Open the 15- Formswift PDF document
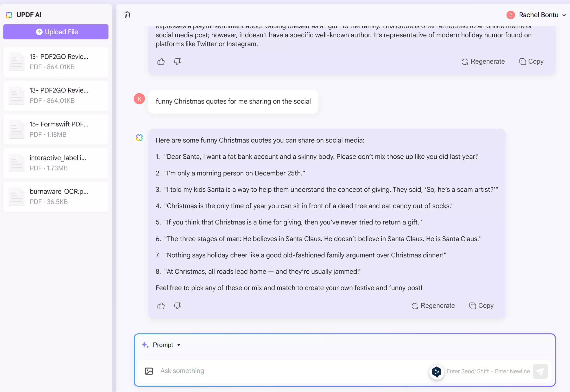 pos(56,129)
